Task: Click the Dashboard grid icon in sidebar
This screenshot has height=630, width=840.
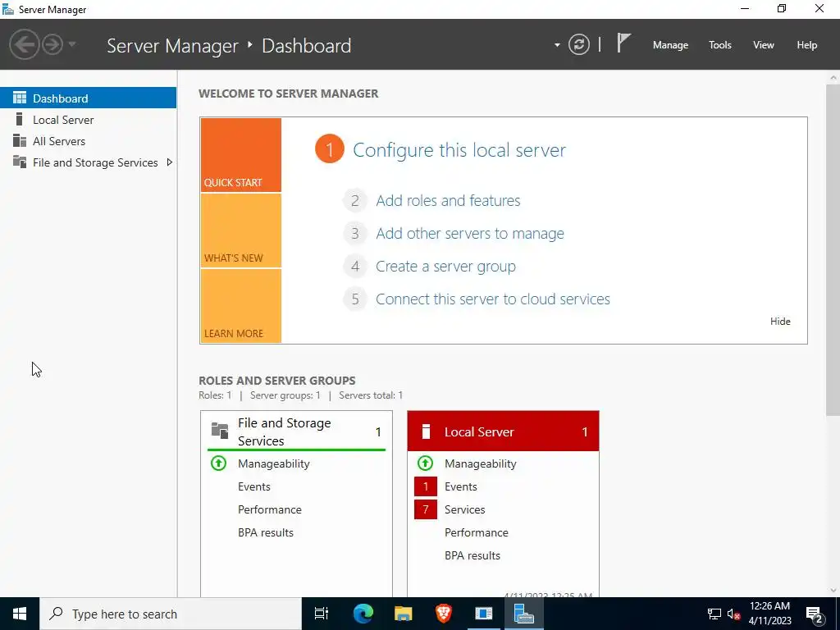Action: point(20,98)
